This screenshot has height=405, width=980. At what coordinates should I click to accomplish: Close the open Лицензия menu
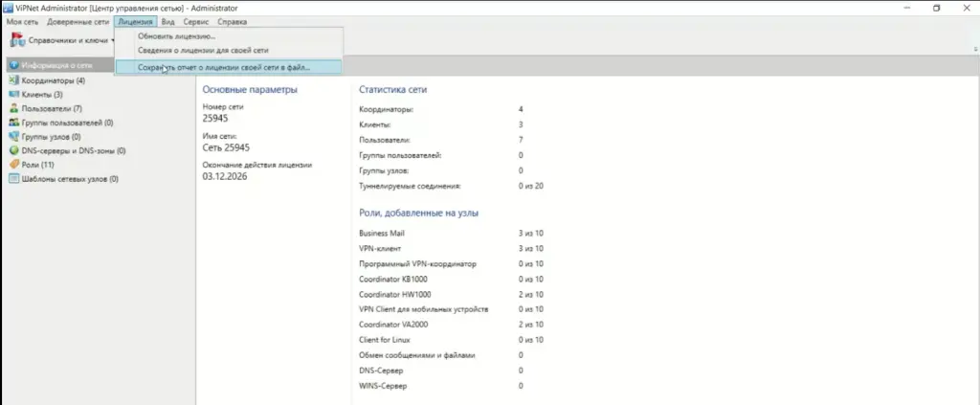pyautogui.click(x=136, y=22)
